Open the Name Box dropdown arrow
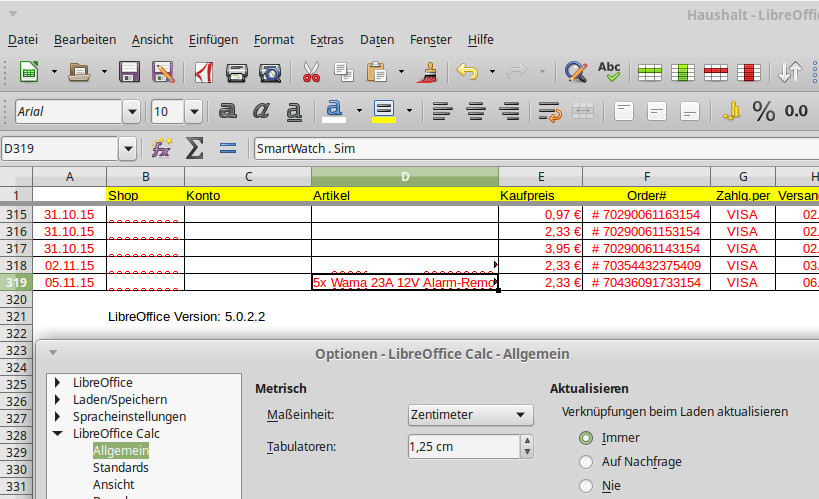The width and height of the screenshot is (819, 499). coord(127,149)
